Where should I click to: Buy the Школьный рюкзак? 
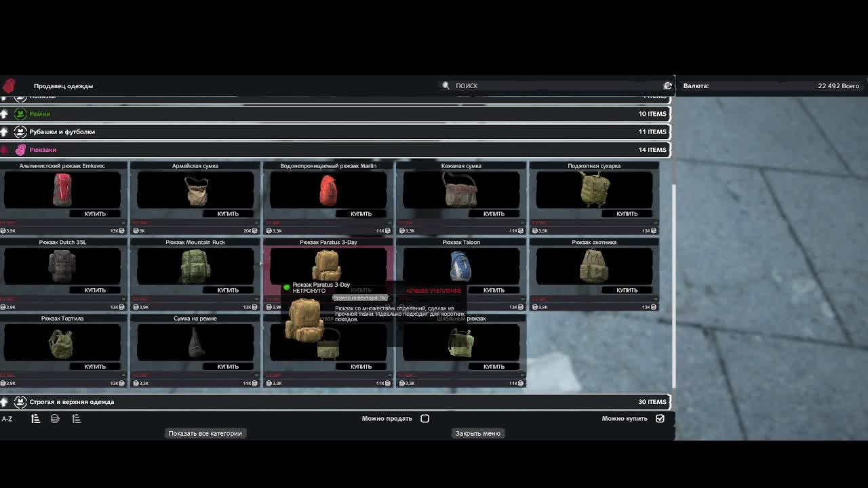pyautogui.click(x=494, y=367)
